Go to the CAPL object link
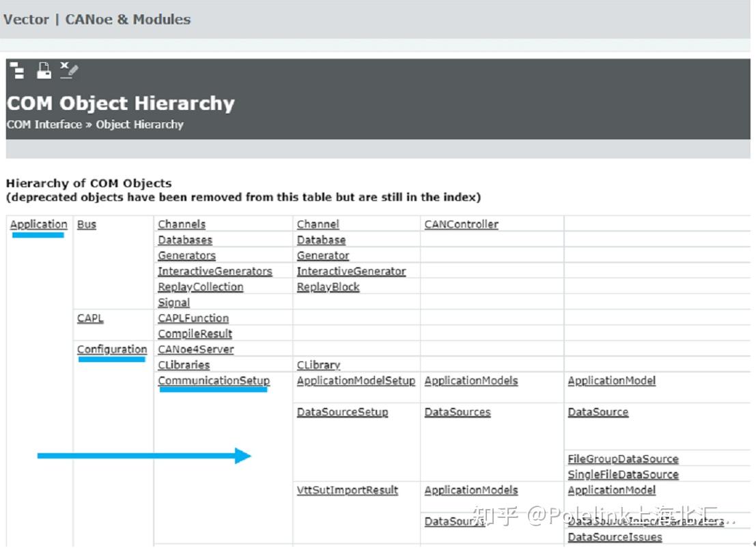Image resolution: width=756 pixels, height=548 pixels. click(90, 318)
